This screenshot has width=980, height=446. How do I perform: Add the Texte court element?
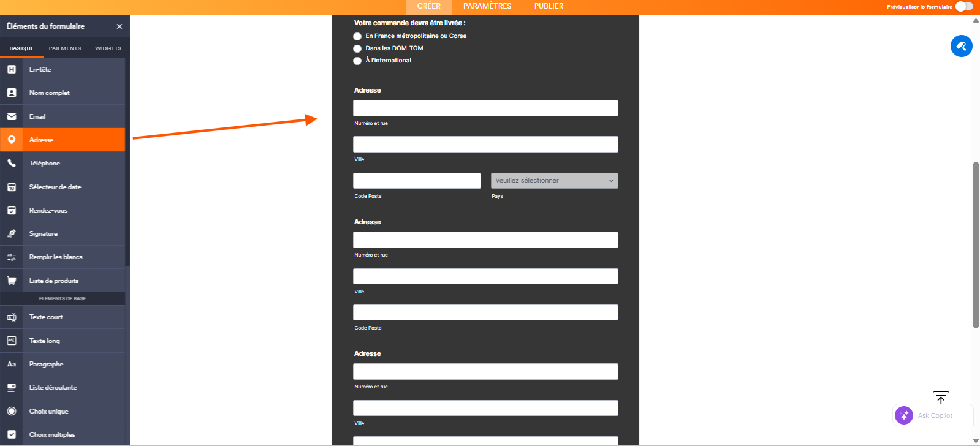[x=63, y=317]
